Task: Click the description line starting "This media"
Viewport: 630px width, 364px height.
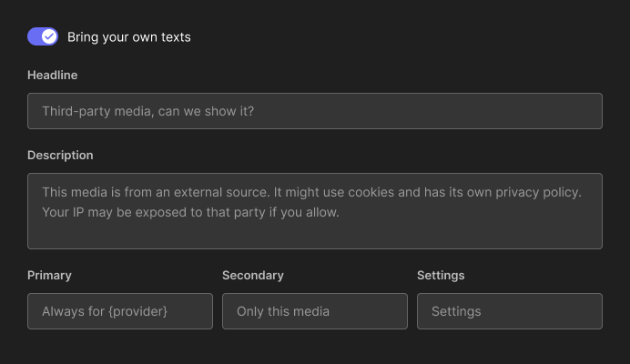Action: 311,193
